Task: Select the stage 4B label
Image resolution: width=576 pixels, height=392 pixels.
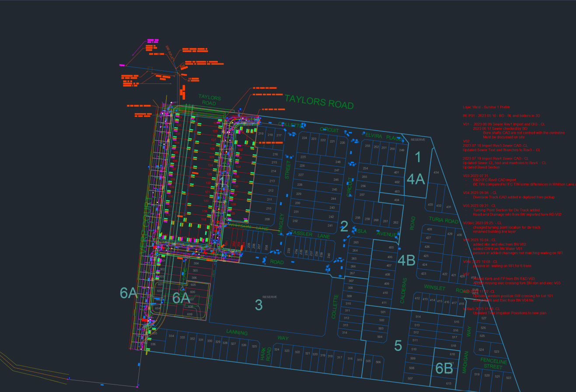Action: [x=406, y=260]
